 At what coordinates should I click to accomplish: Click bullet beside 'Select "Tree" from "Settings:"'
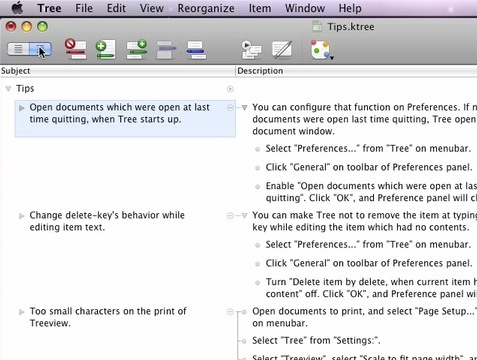[x=244, y=341]
